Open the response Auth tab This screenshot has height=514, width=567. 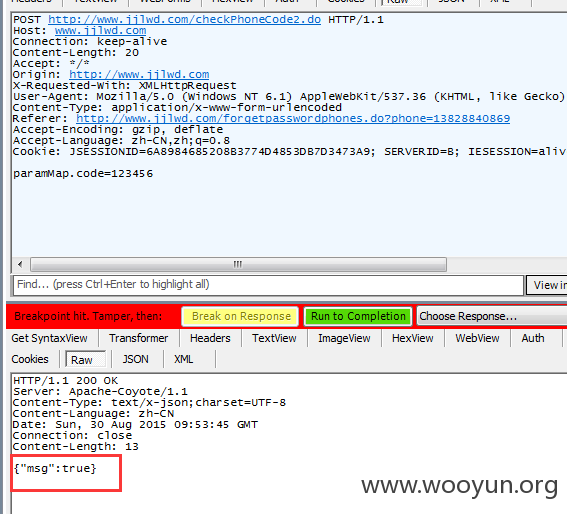[533, 338]
